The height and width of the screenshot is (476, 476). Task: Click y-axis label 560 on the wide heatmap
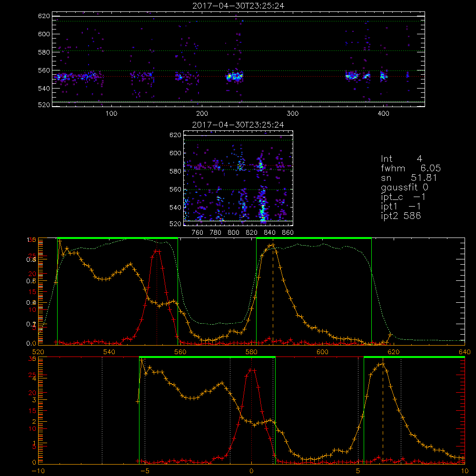click(44, 70)
